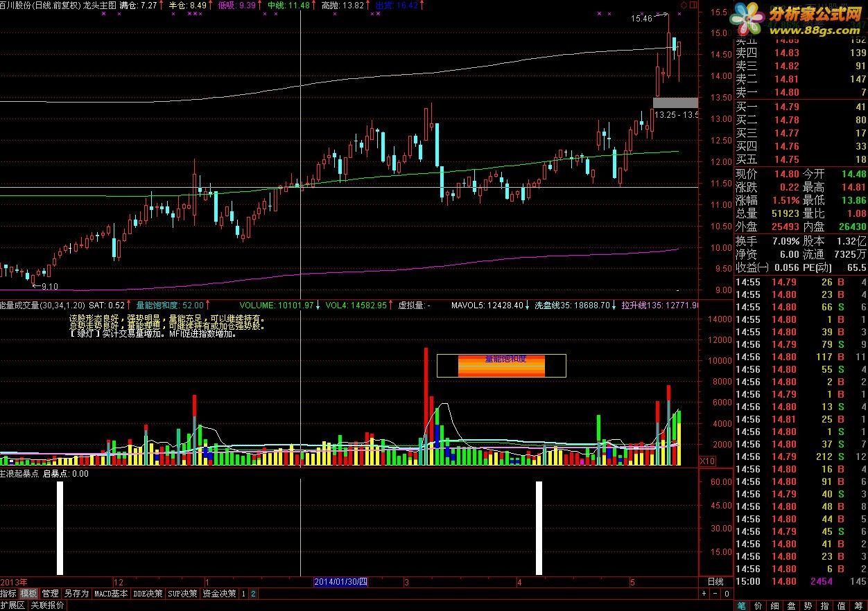The height and width of the screenshot is (611, 868).
Task: Select the 笔 tab in the tick panel
Action: tap(743, 605)
